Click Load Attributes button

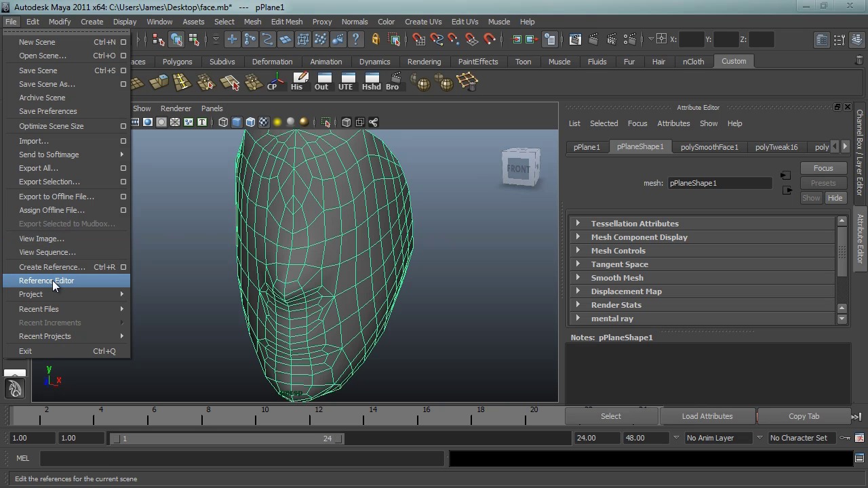[707, 416]
